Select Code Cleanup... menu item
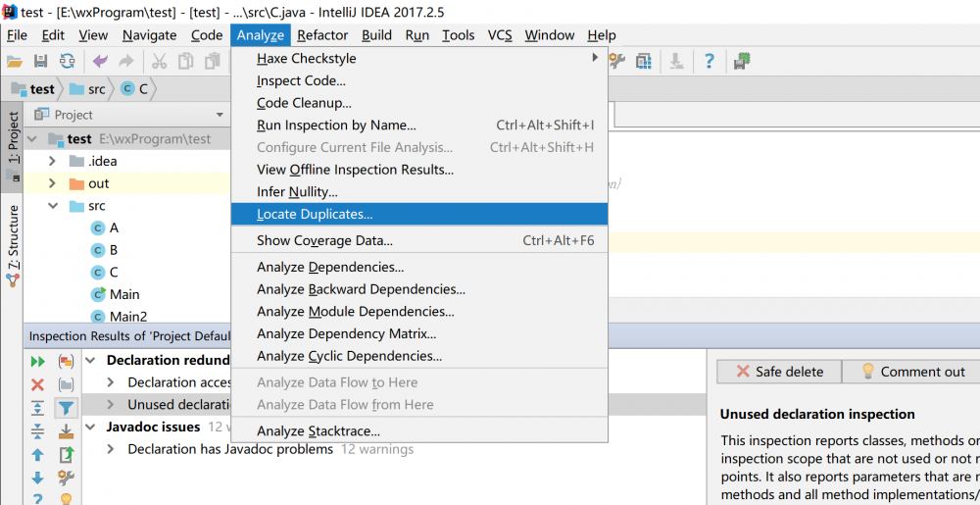The height and width of the screenshot is (505, 980). click(x=418, y=103)
